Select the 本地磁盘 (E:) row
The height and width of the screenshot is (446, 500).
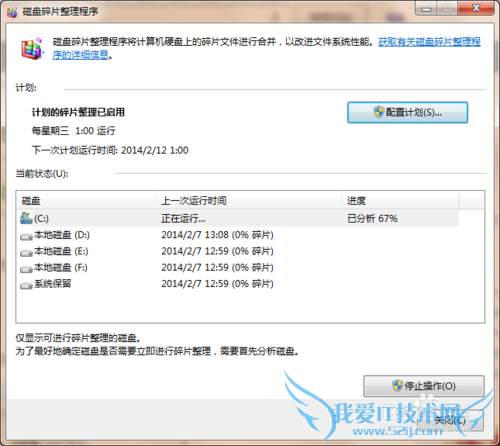(x=239, y=251)
